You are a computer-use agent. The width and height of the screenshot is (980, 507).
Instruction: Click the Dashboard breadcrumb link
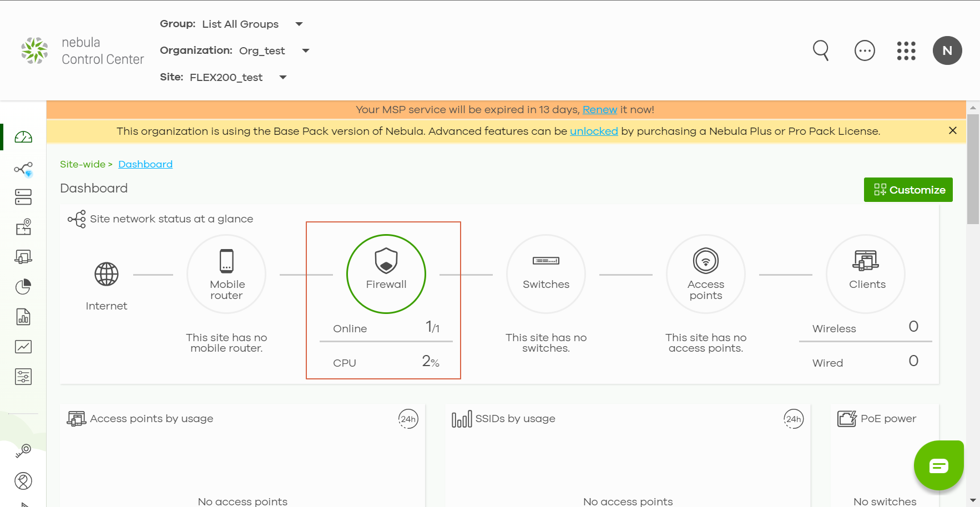pyautogui.click(x=145, y=164)
